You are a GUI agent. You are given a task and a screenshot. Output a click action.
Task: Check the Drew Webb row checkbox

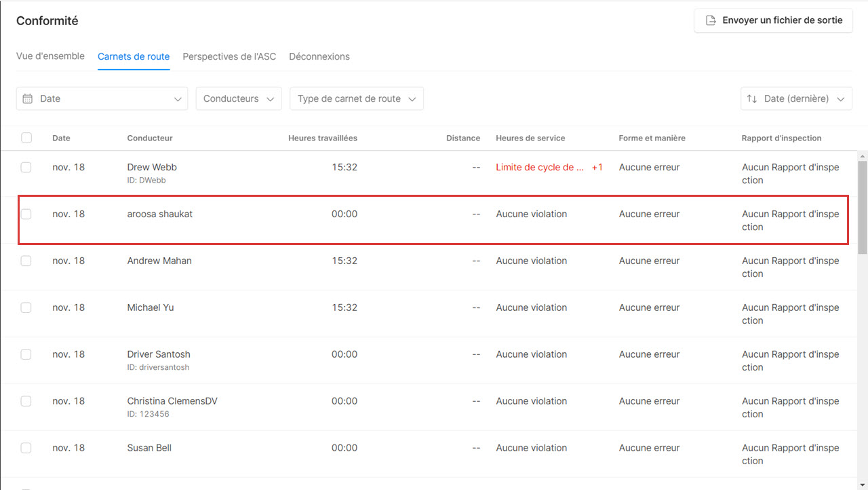(26, 167)
